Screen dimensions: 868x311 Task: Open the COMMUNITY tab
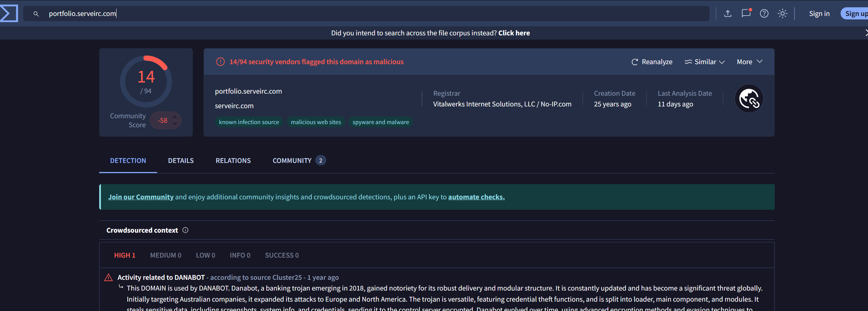(x=299, y=161)
